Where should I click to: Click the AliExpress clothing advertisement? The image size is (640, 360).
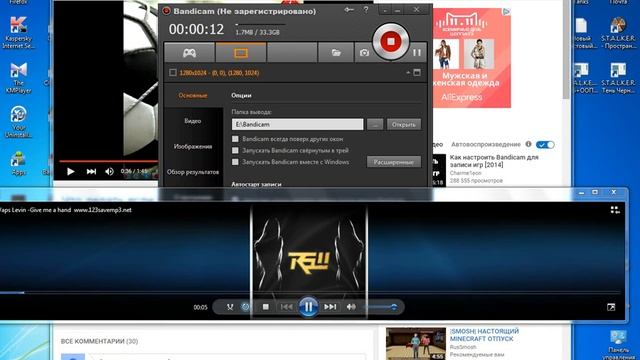click(471, 58)
